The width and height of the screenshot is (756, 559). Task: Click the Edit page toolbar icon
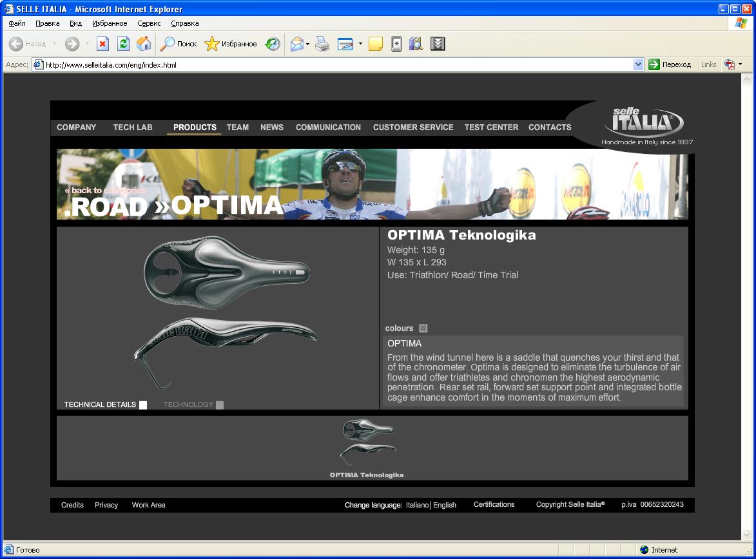point(345,44)
